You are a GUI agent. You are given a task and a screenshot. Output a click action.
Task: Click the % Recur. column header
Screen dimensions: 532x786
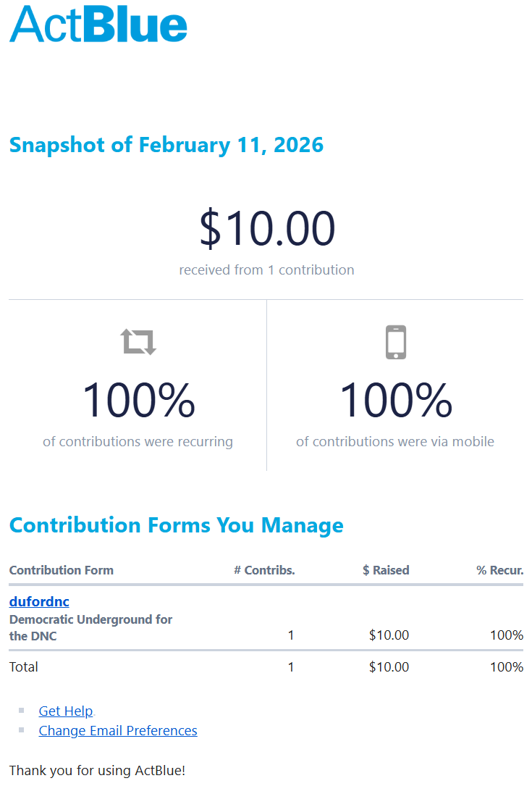click(499, 570)
